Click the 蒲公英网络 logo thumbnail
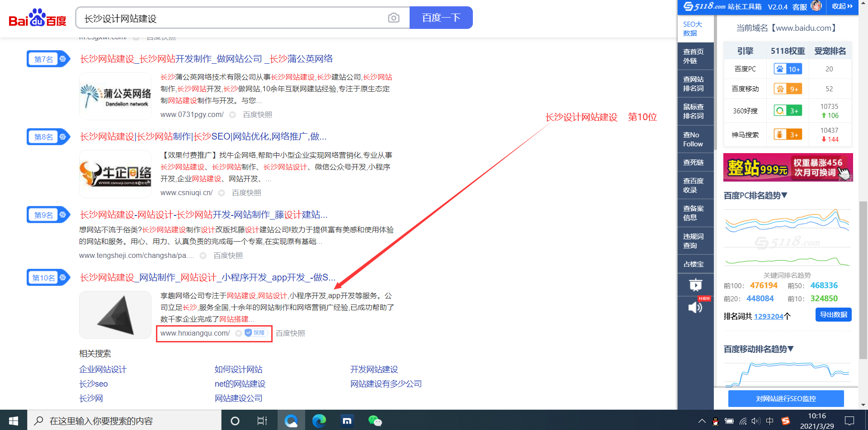The width and height of the screenshot is (868, 430). pyautogui.click(x=115, y=96)
